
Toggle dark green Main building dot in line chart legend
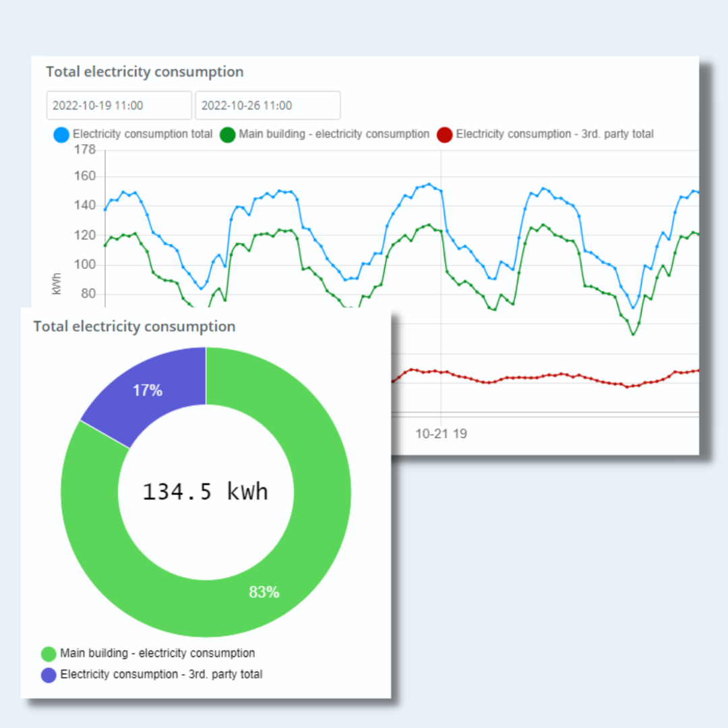228,135
